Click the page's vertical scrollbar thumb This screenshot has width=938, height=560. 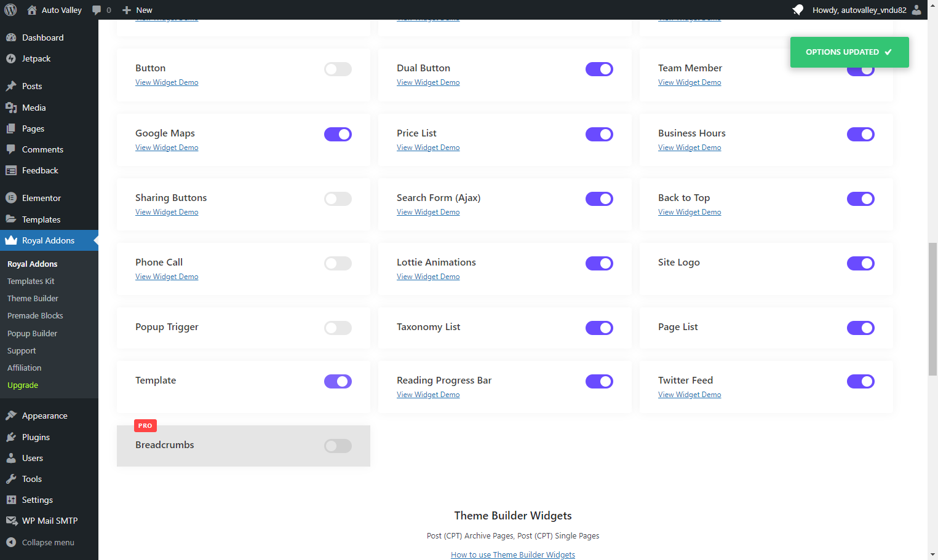pyautogui.click(x=932, y=309)
